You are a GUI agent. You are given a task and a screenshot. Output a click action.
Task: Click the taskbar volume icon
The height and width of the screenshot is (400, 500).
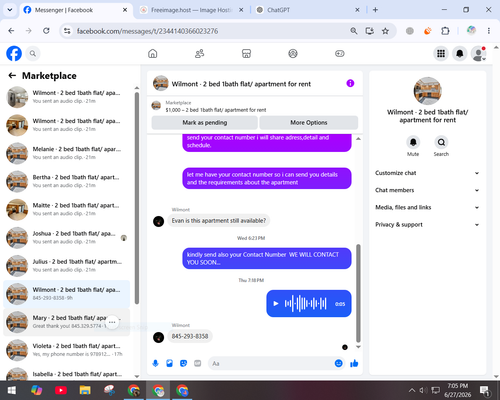(423, 390)
